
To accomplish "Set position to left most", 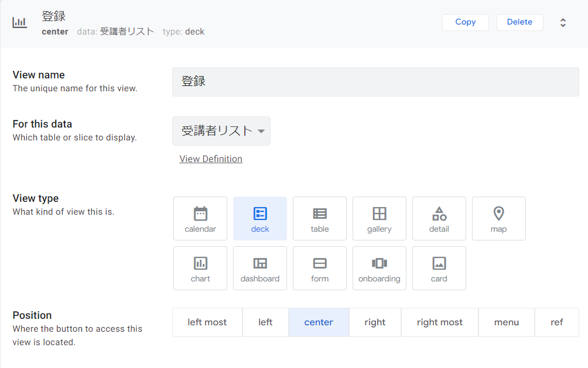I will pos(207,322).
